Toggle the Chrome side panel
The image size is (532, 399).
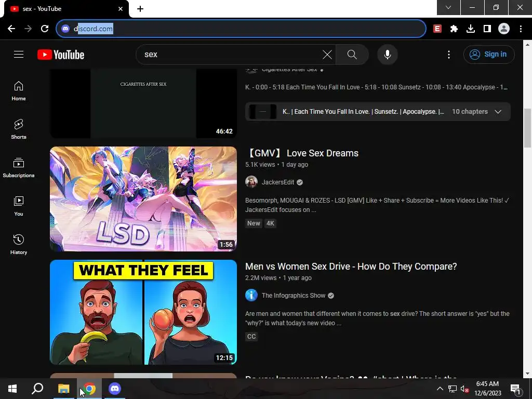[x=487, y=29]
